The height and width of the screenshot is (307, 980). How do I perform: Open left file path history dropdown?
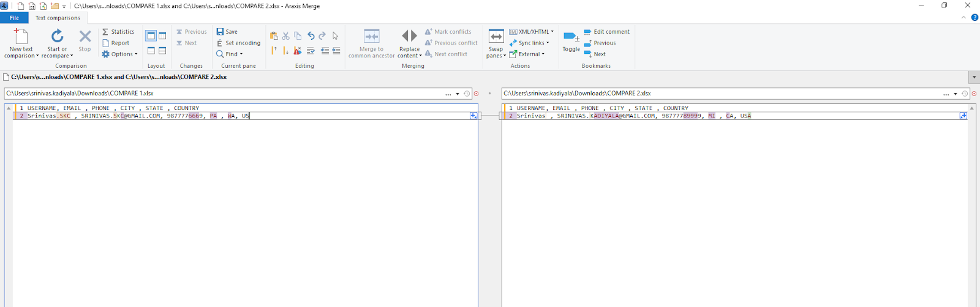(x=458, y=94)
